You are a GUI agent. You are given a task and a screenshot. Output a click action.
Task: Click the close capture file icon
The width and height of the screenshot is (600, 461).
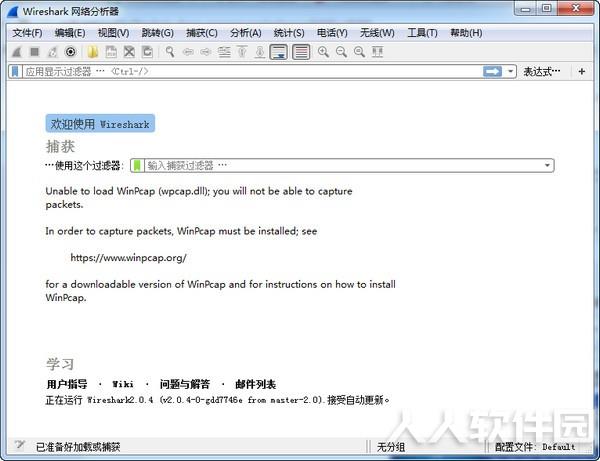pyautogui.click(x=129, y=52)
